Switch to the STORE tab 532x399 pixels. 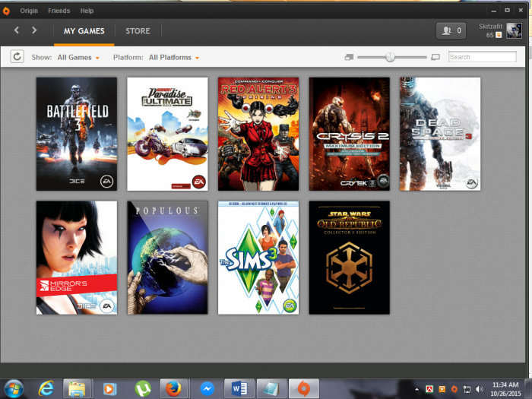[x=138, y=31]
